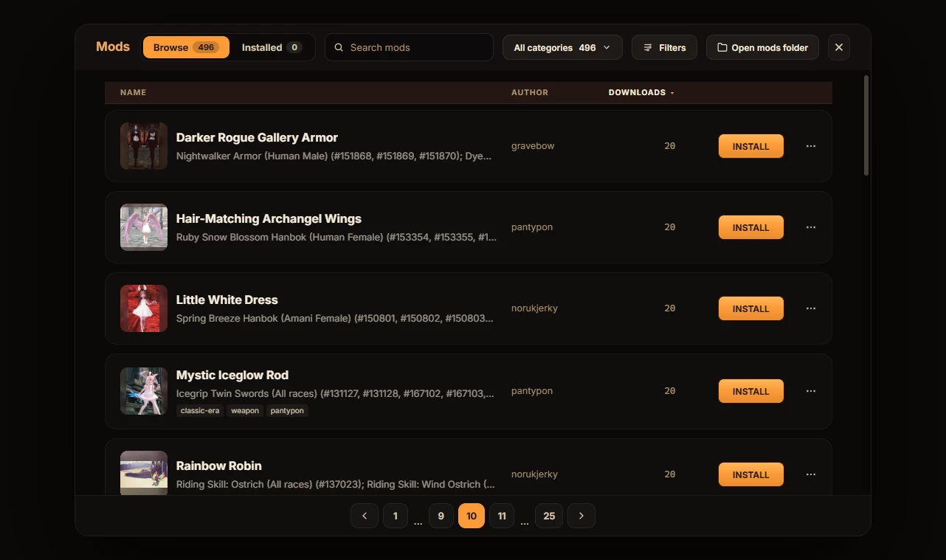
Task: Click the Icegrip Twin Swords description
Action: pyautogui.click(x=335, y=394)
